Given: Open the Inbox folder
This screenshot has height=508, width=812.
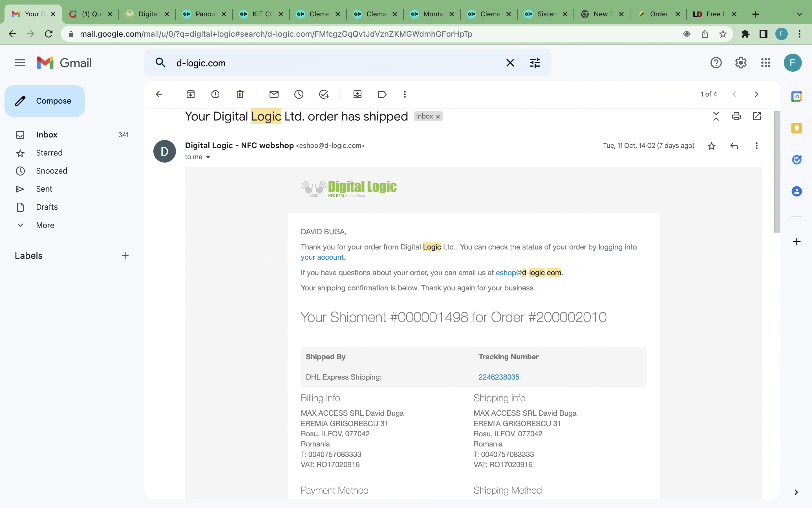Looking at the screenshot, I should tap(72, 135).
